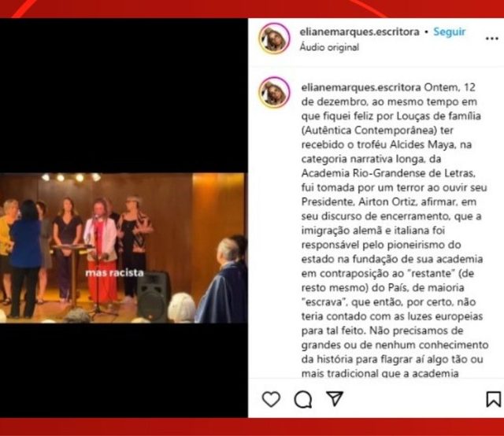The width and height of the screenshot is (504, 436).
Task: Share the post via paper plane icon
Action: pos(335,399)
